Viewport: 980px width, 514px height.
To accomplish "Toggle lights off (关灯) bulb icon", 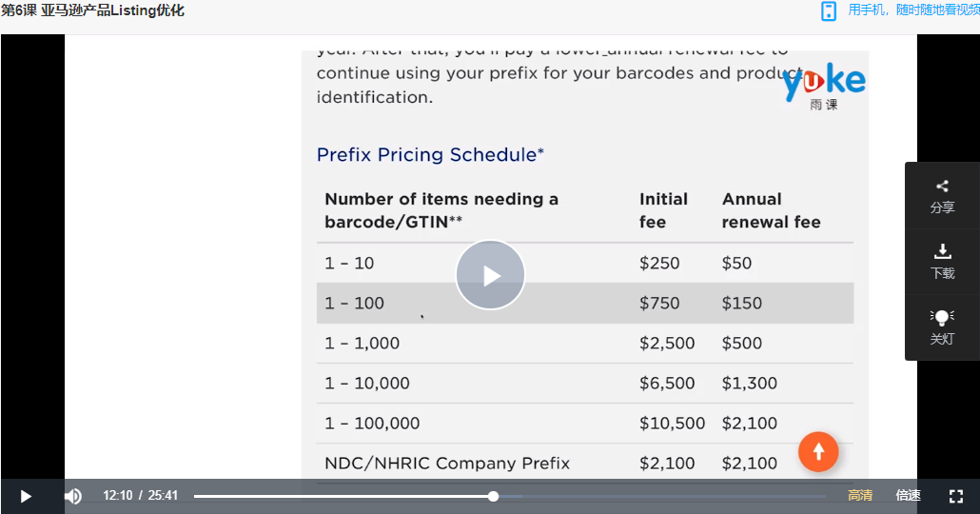I will 942,317.
